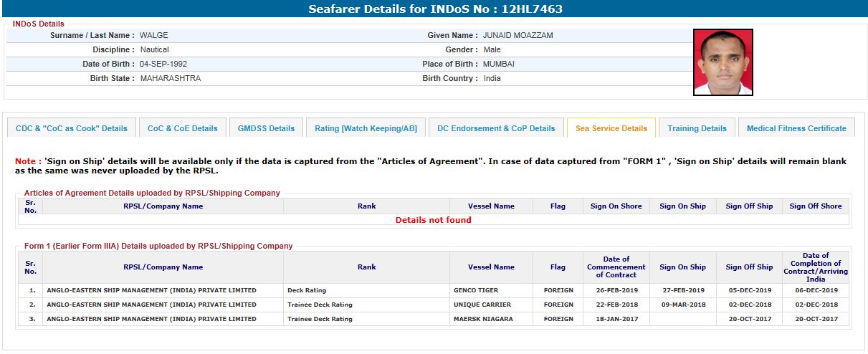868x354 pixels.
Task: Click the Date of Commencement of Contract header
Action: 616,267
